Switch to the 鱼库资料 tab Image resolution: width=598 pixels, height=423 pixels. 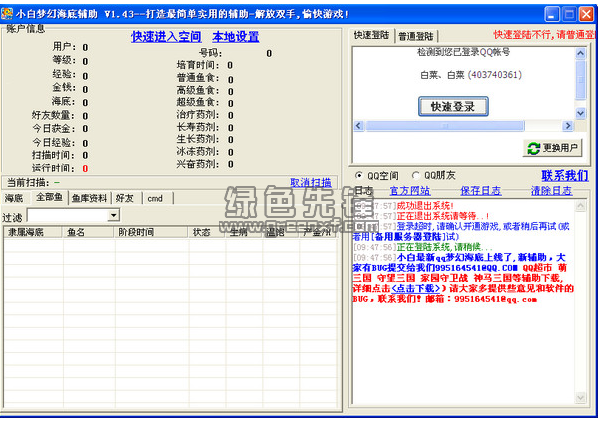(89, 198)
